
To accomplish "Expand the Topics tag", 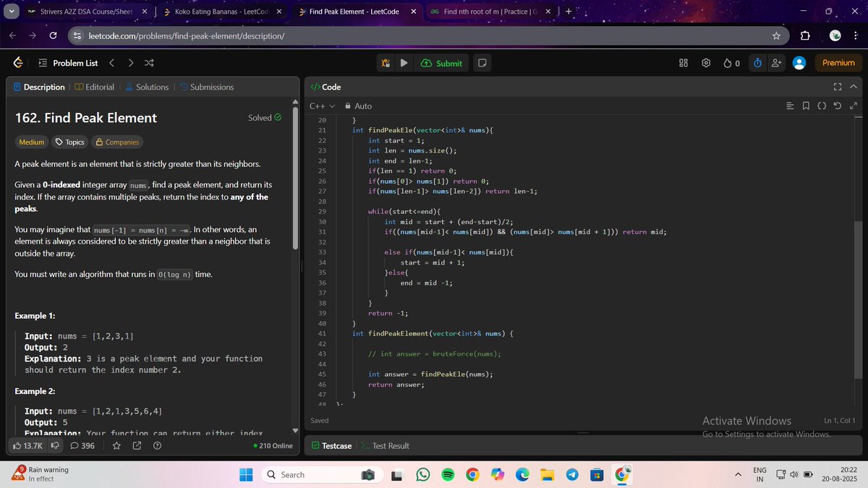I will point(70,142).
